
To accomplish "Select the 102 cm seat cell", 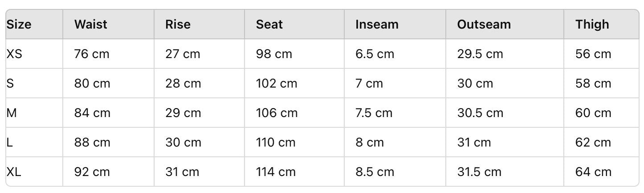I will [275, 84].
